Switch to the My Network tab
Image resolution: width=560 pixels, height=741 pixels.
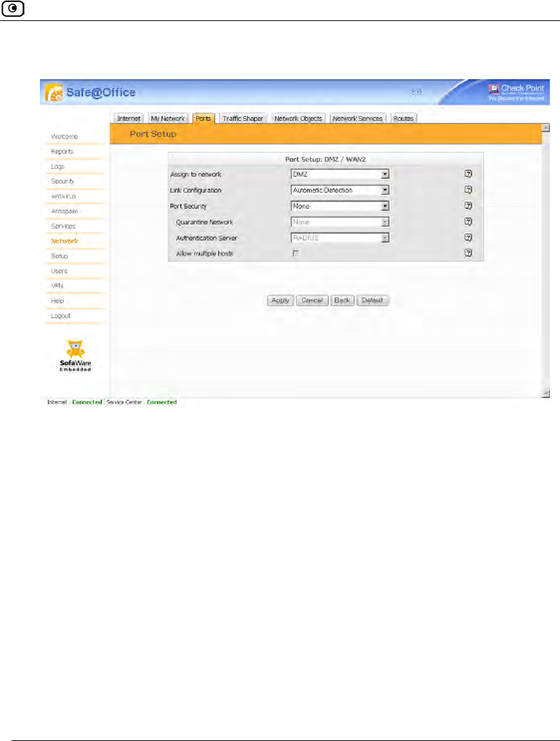pyautogui.click(x=168, y=118)
